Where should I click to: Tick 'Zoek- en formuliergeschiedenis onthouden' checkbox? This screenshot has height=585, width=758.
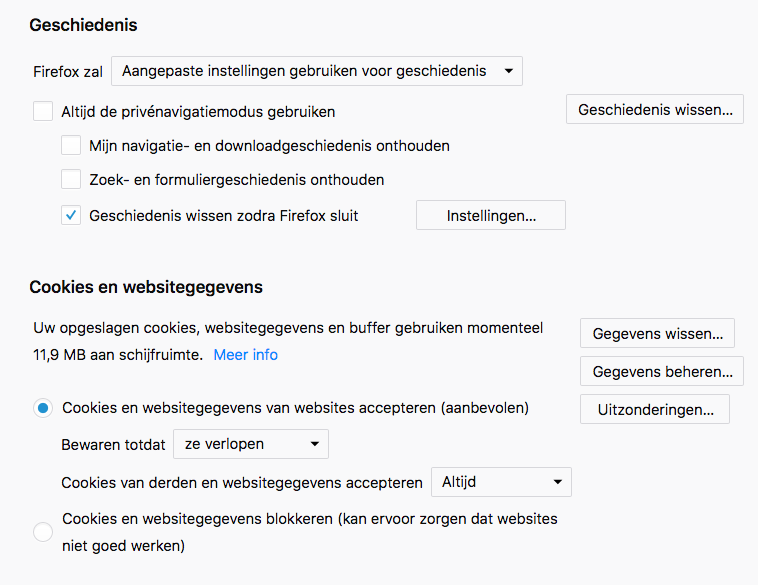click(71, 180)
